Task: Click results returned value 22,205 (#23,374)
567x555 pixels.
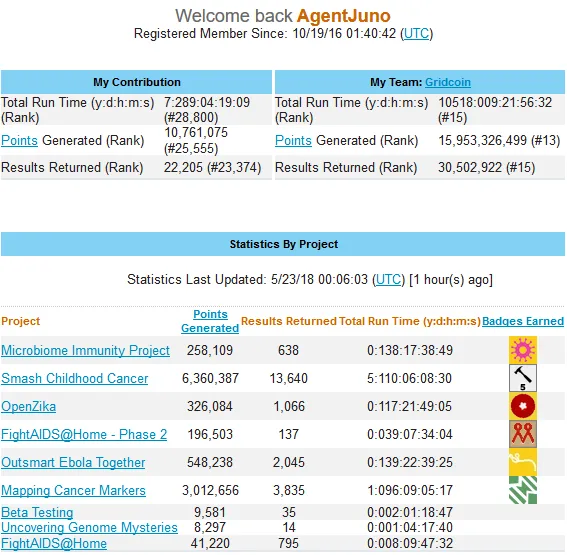Action: tap(212, 167)
